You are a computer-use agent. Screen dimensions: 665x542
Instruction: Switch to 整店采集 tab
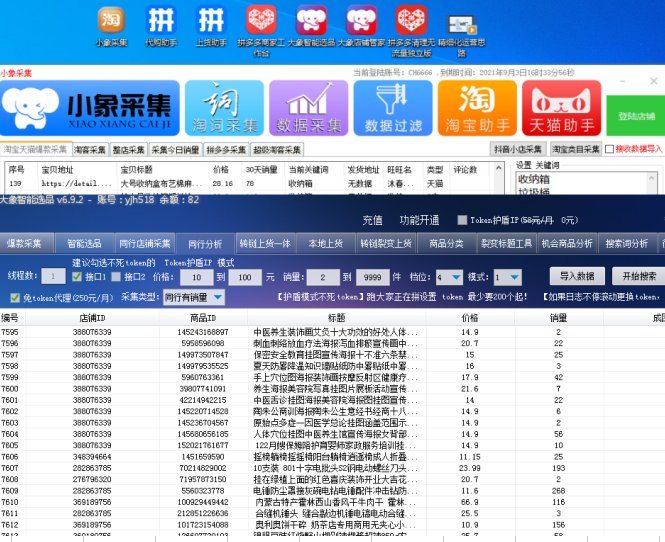(x=129, y=150)
